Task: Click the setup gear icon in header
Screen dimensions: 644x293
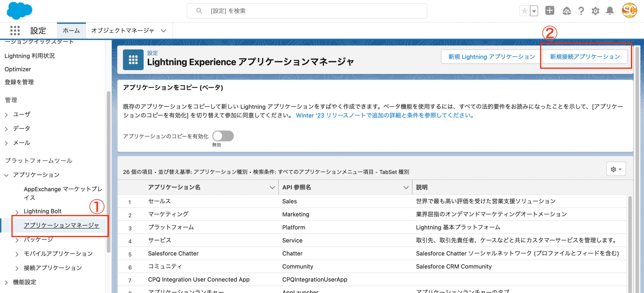Action: [x=595, y=11]
